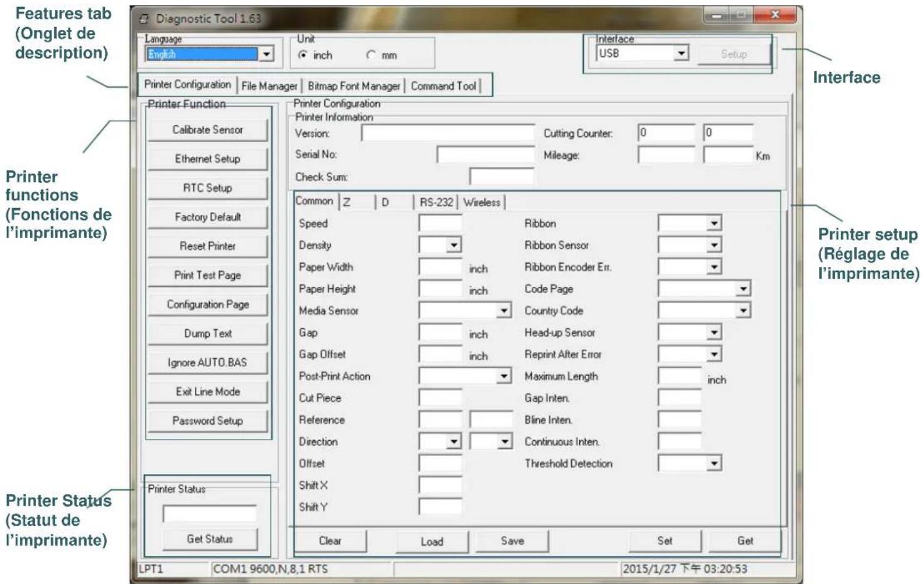Click the Reset Printer button

[x=207, y=246]
